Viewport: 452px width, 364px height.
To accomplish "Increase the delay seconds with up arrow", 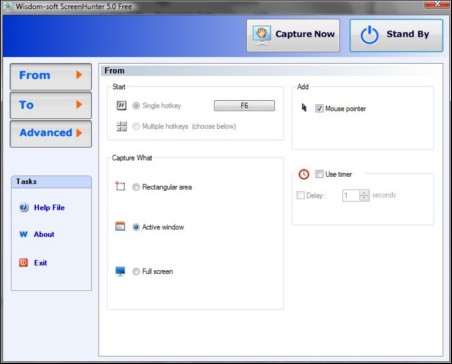I will point(364,193).
